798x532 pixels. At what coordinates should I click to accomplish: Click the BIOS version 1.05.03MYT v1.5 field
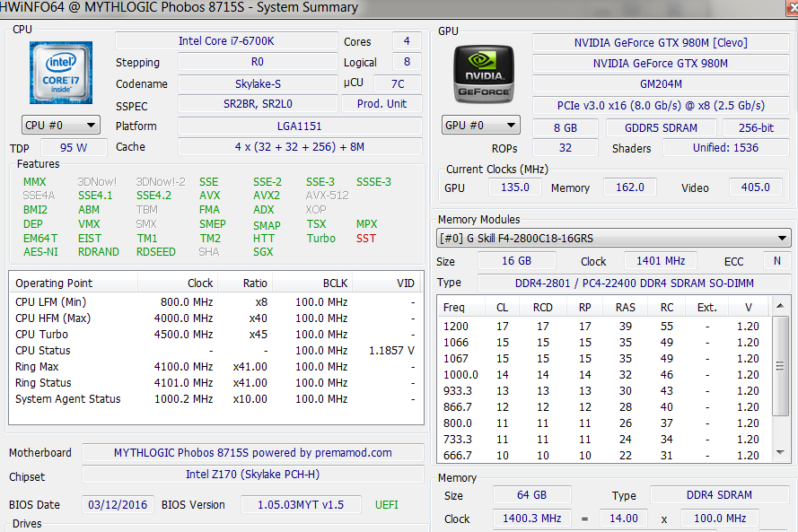[x=301, y=505]
